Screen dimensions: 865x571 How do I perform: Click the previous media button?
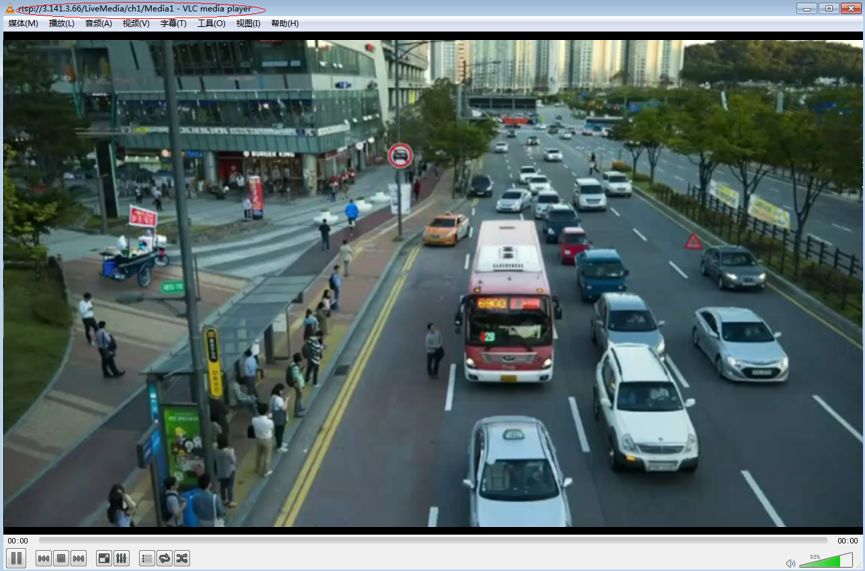44,559
